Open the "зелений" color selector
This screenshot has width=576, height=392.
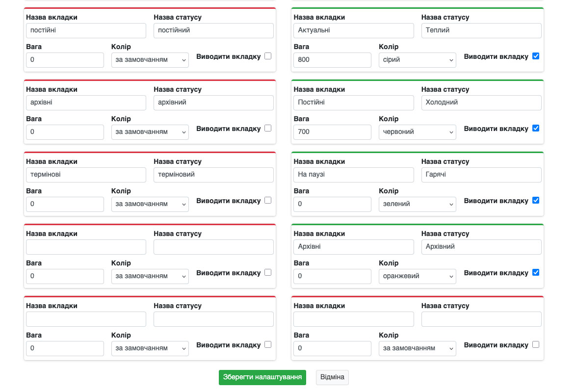pos(417,204)
